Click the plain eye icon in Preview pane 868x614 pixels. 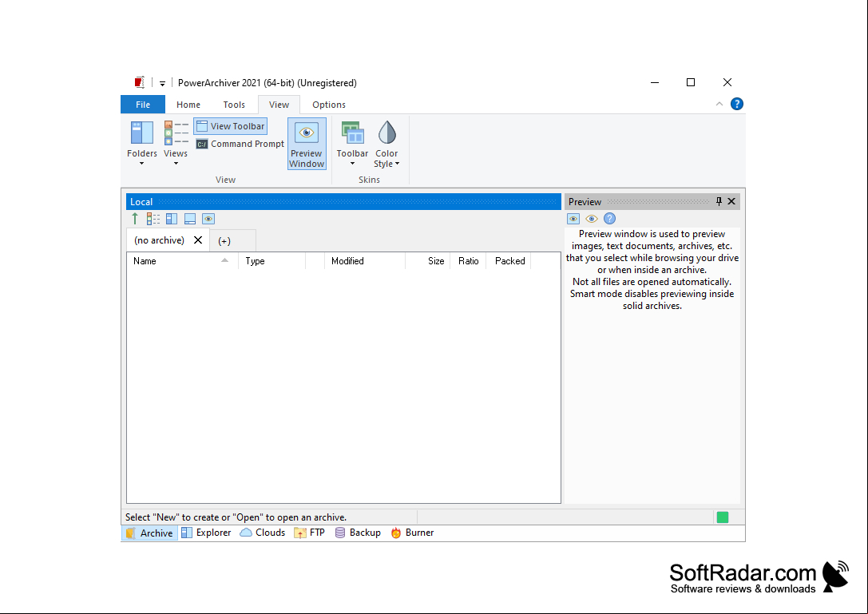pos(591,219)
